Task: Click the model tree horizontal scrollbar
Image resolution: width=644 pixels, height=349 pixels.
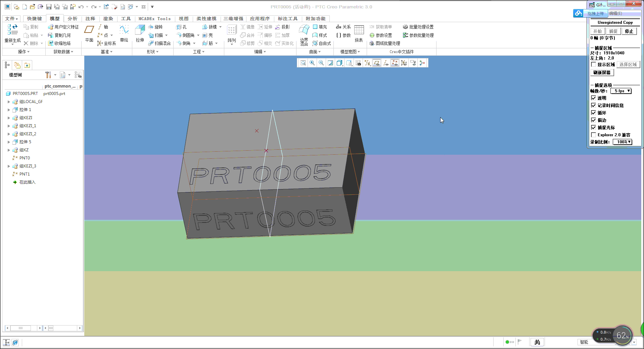Action: [x=24, y=328]
